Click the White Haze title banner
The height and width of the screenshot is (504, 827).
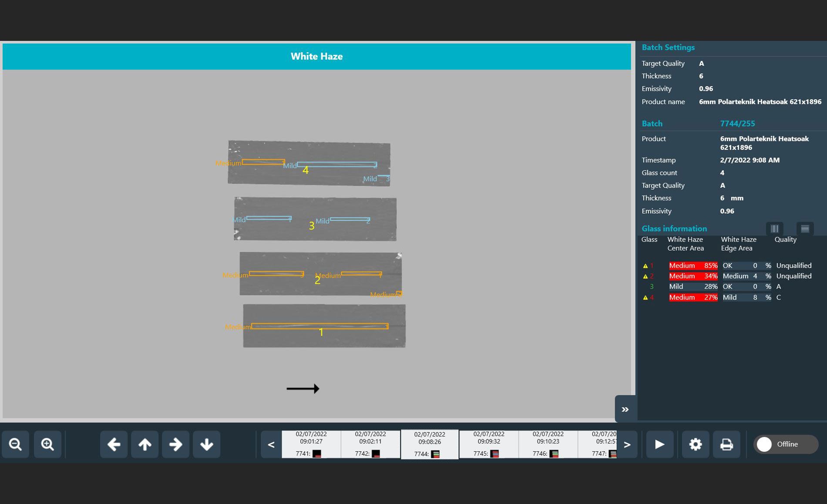pos(316,57)
